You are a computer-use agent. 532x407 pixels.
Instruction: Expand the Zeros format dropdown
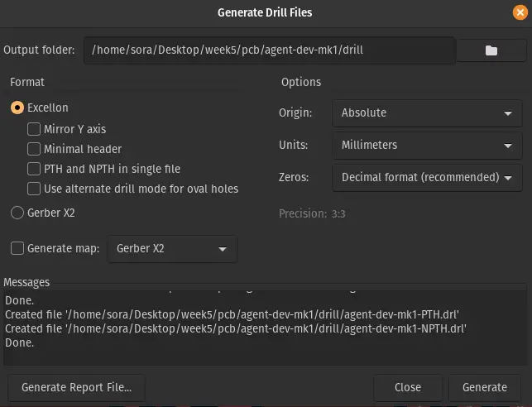(x=426, y=177)
